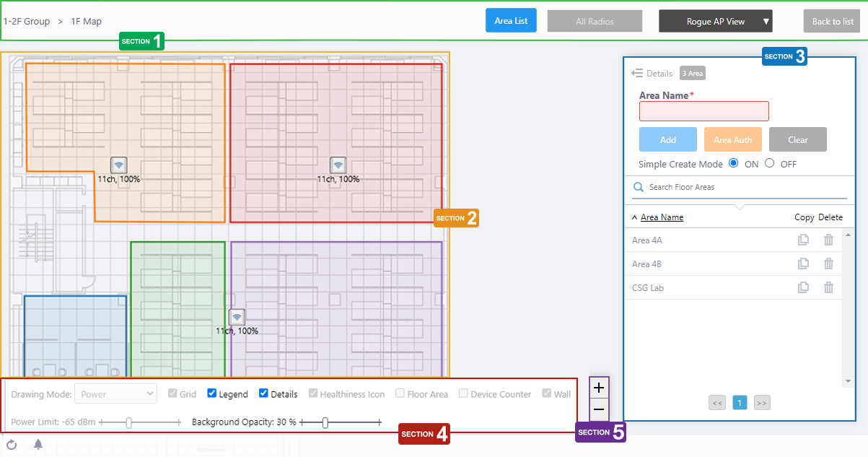Screen dimensions: 868x457
Task: Click the access point icon in red area
Action: click(x=338, y=165)
